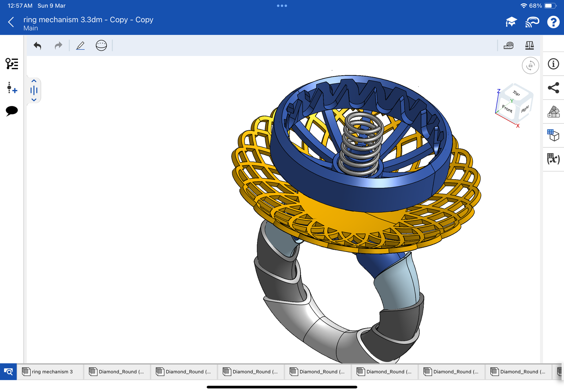The height and width of the screenshot is (392, 564).
Task: Tap the Undo arrow in toolbar
Action: click(37, 46)
